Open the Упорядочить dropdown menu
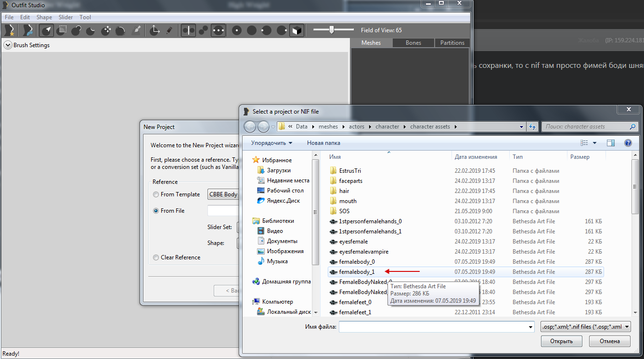This screenshot has height=359, width=644. click(x=271, y=143)
